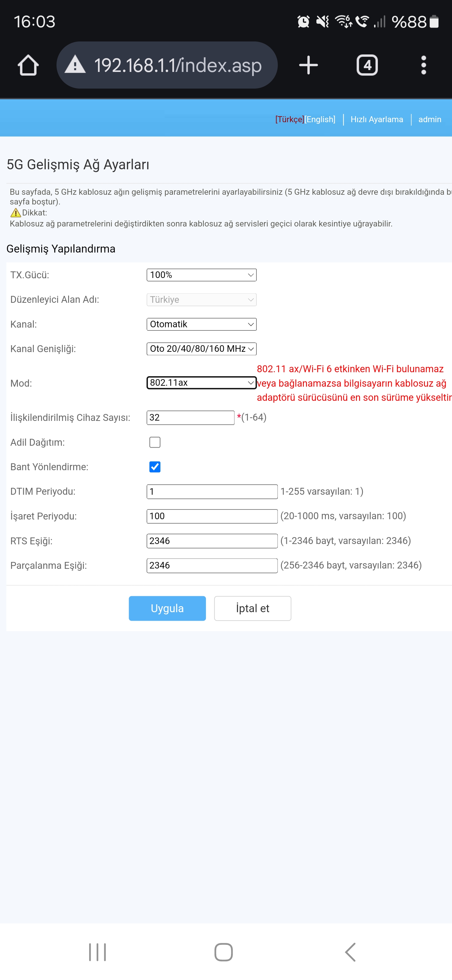Screen dimensions: 452x980
Task: Open a new tab with the plus icon
Action: [x=308, y=65]
